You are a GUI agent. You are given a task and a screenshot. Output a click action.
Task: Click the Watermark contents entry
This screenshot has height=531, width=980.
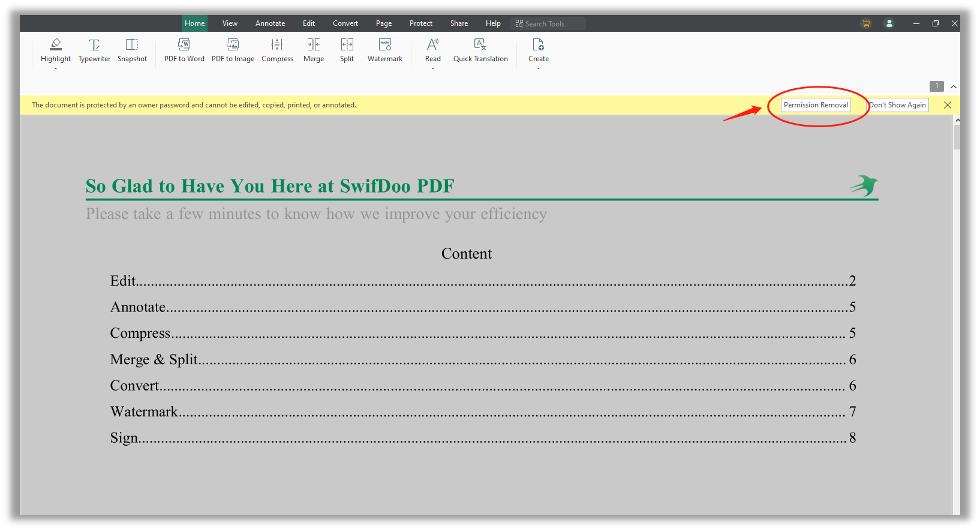point(483,412)
